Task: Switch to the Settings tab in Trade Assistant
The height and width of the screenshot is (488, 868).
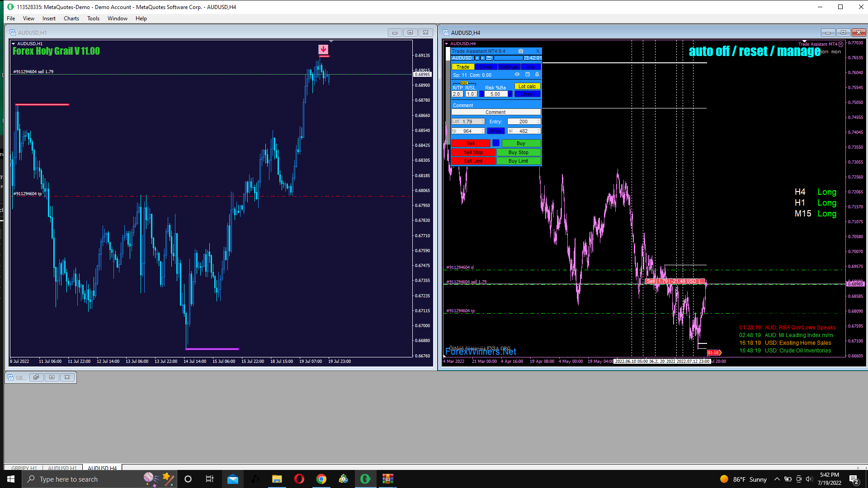Action: click(509, 67)
